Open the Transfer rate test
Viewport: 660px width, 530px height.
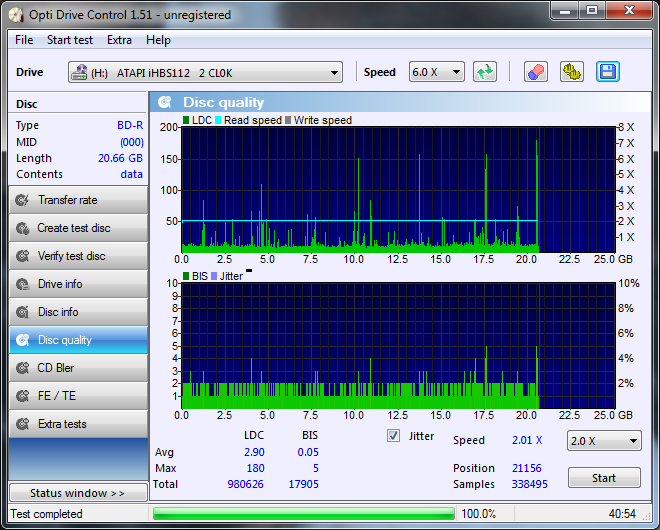coord(78,200)
